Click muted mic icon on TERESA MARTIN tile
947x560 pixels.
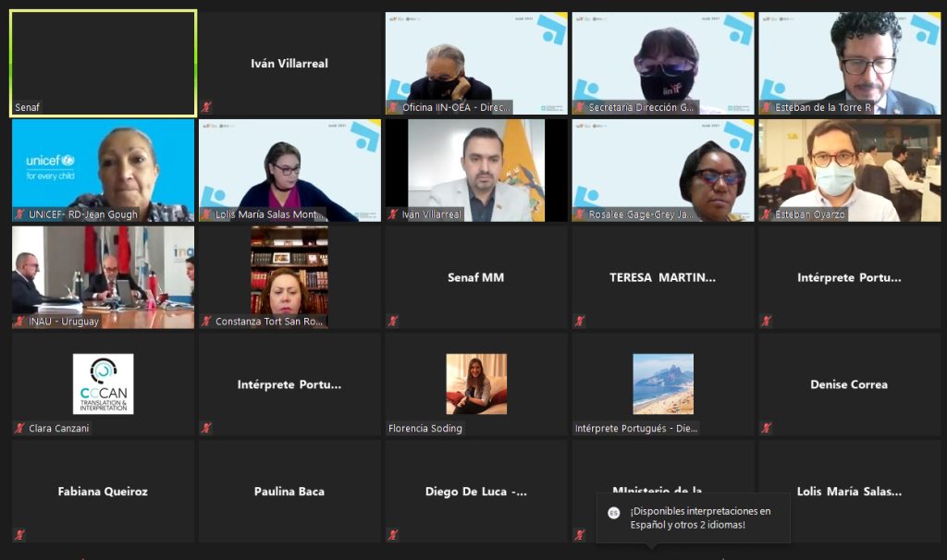(579, 321)
